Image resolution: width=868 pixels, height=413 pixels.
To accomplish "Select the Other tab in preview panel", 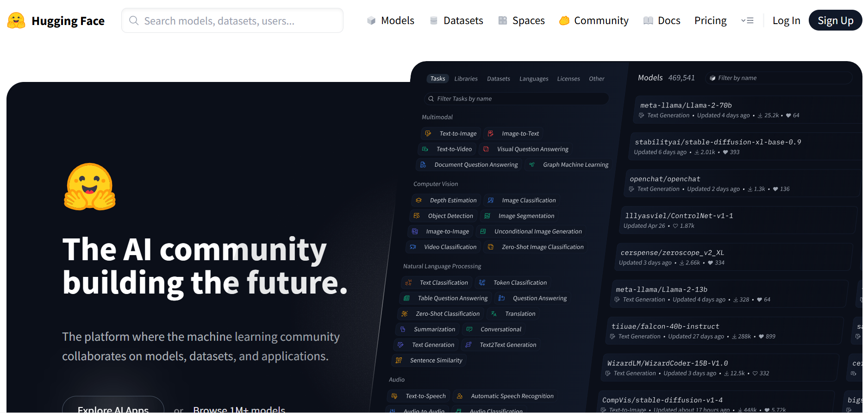I will (x=596, y=79).
